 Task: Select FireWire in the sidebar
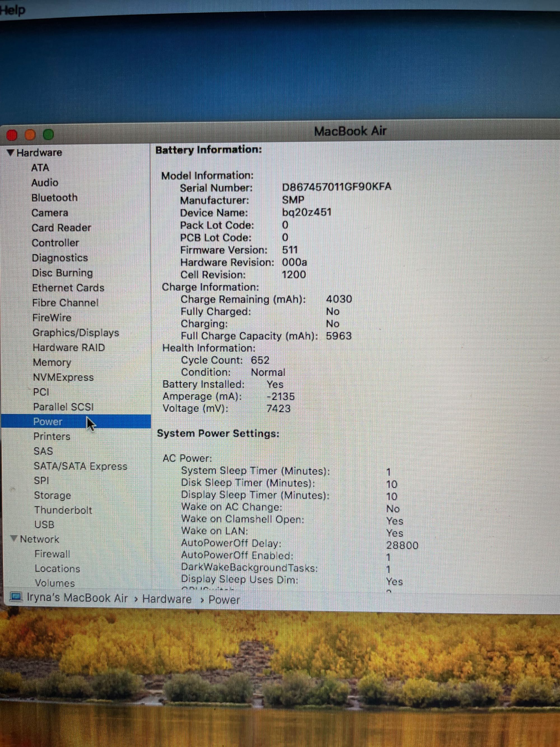(52, 318)
